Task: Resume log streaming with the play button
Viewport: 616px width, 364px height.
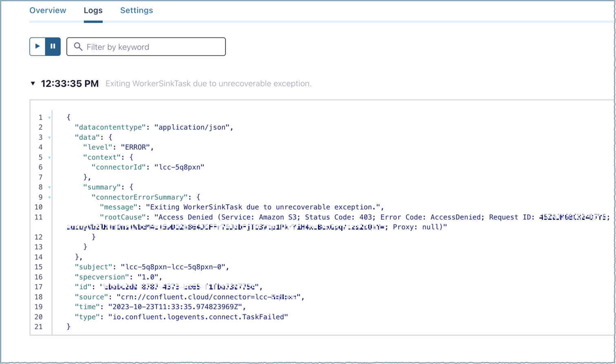Action: (x=38, y=46)
